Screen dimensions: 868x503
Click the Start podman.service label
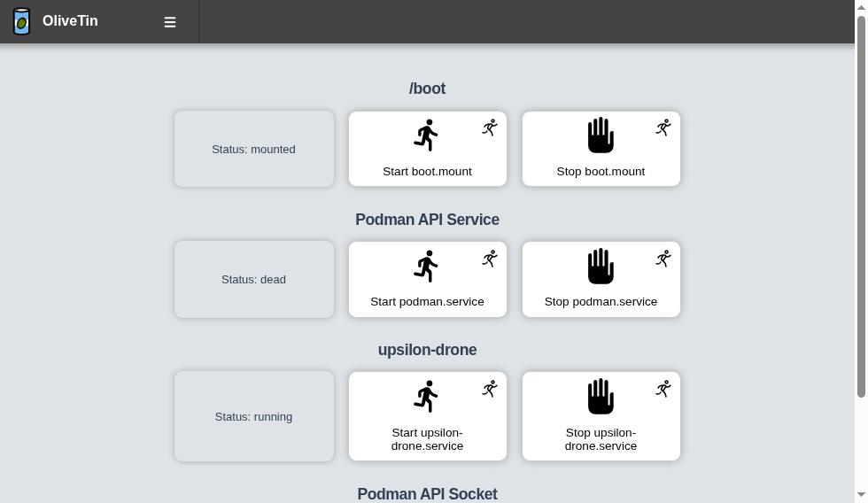(x=427, y=302)
